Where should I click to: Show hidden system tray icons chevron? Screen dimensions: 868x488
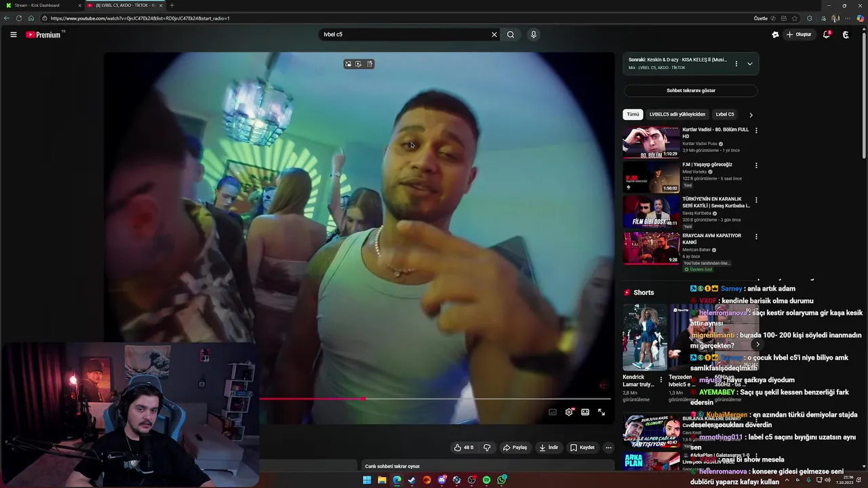click(x=787, y=480)
